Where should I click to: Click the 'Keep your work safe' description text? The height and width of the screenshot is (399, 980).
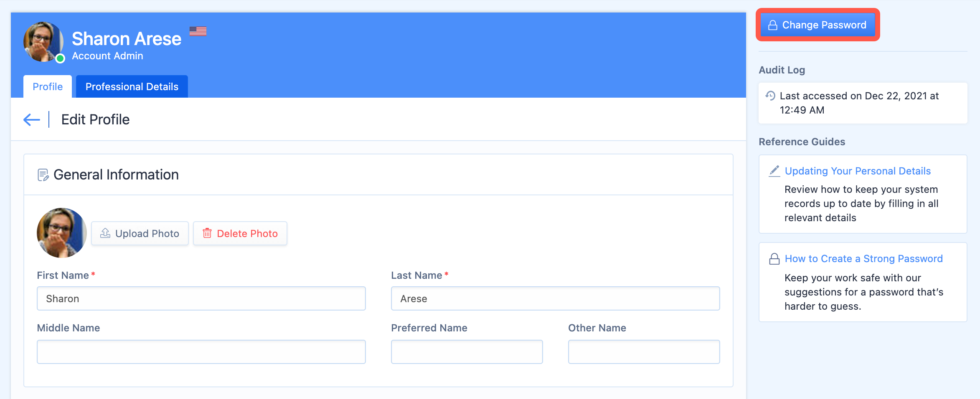click(864, 292)
